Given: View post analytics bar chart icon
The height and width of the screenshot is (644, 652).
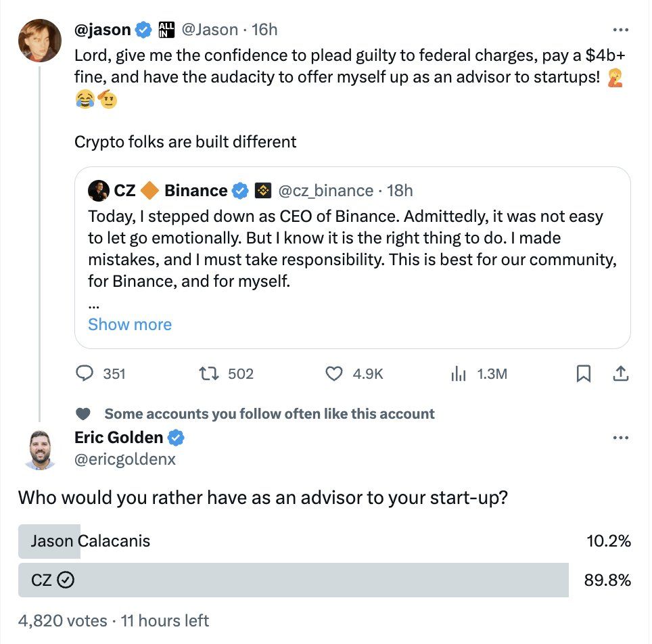Looking at the screenshot, I should pyautogui.click(x=459, y=373).
